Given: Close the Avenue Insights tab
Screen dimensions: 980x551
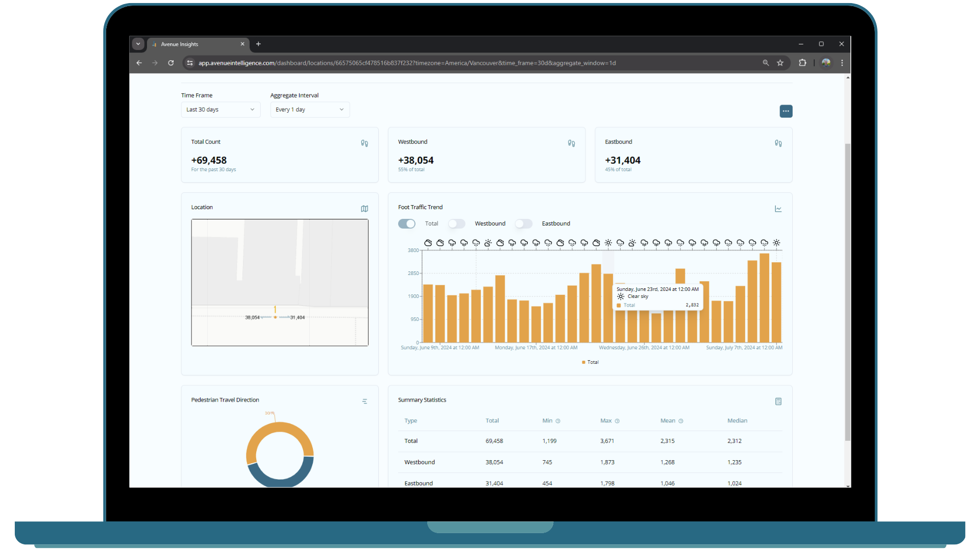Looking at the screenshot, I should (x=242, y=44).
